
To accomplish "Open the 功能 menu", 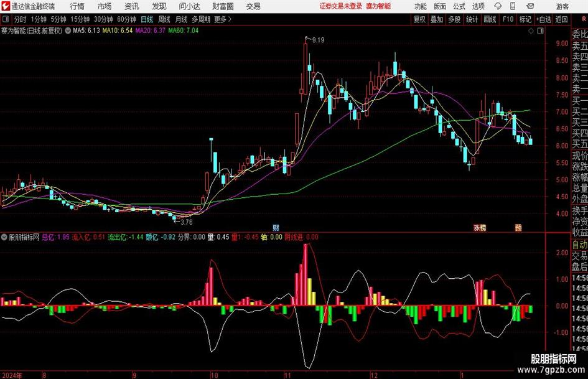I will point(421,6).
